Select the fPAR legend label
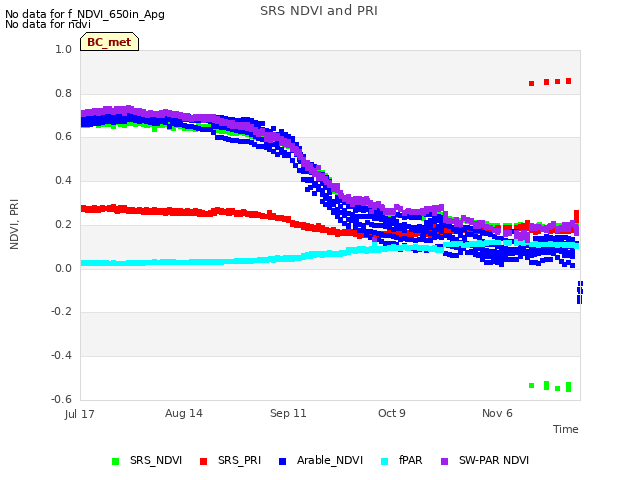640x480 pixels. tap(411, 460)
